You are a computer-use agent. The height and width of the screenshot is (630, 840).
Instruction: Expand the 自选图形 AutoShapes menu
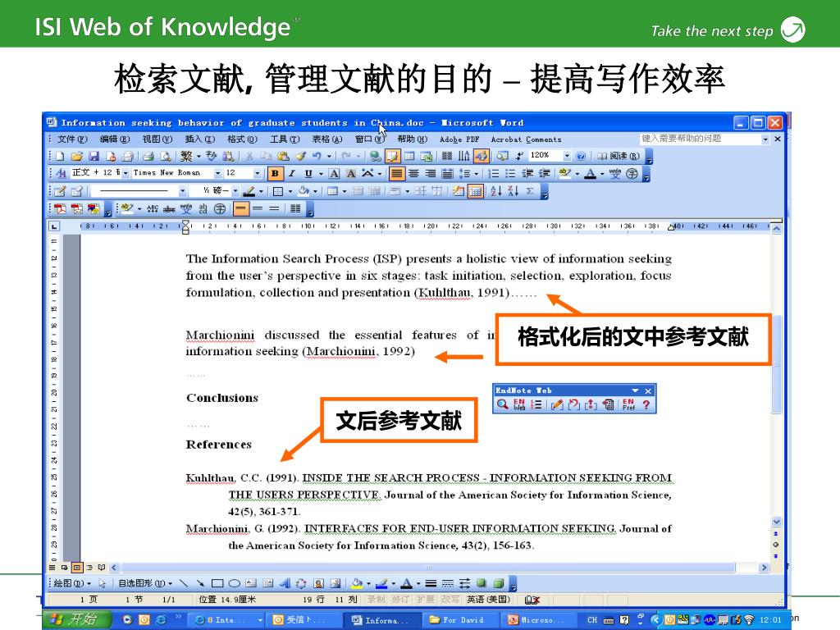(x=145, y=583)
